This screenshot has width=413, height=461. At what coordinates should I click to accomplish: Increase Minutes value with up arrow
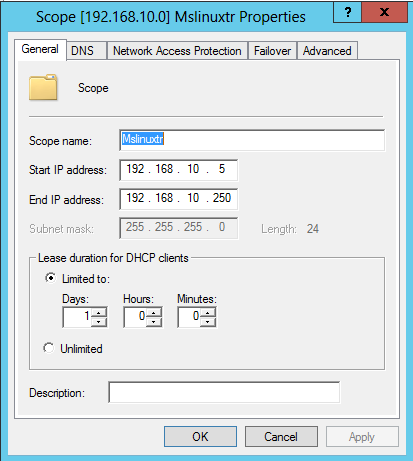point(208,313)
